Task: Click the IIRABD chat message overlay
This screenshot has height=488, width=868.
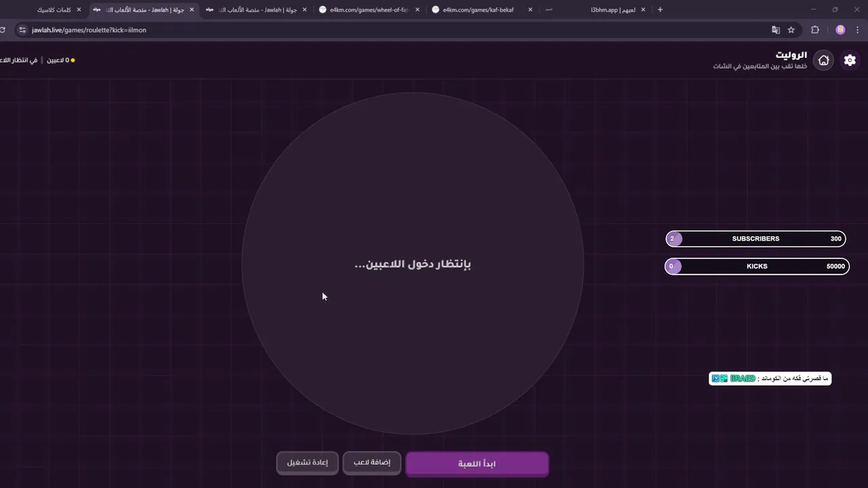Action: [770, 378]
